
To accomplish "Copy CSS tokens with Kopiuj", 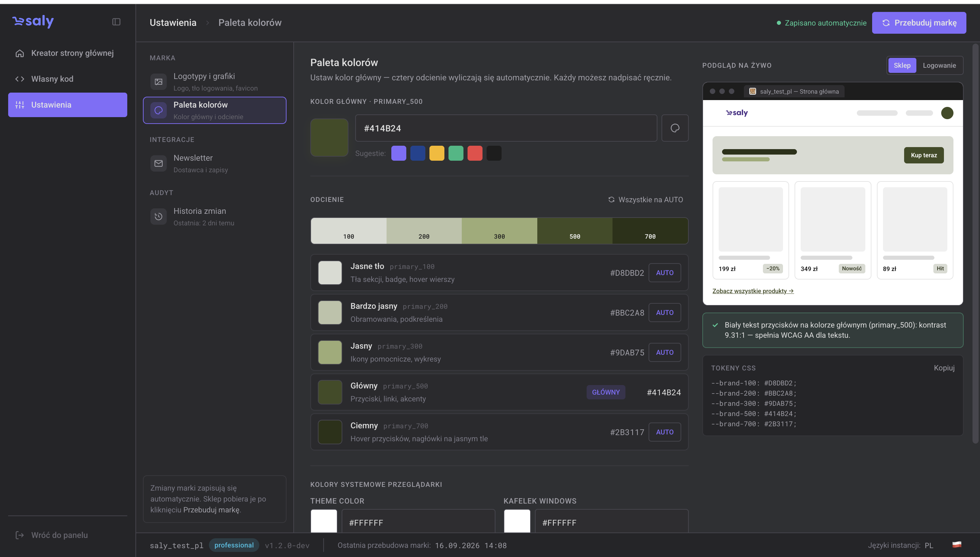I will click(944, 368).
